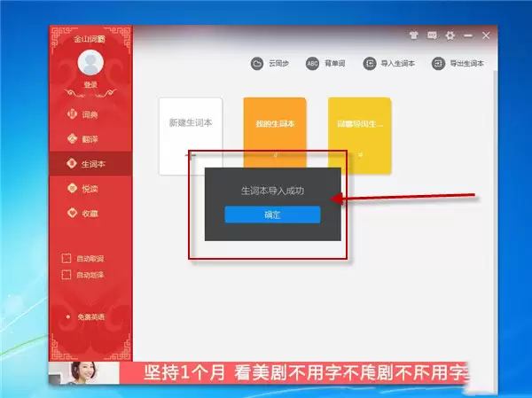The image size is (532, 398).
Task: Click the 新建生词本 card
Action: 191,136
